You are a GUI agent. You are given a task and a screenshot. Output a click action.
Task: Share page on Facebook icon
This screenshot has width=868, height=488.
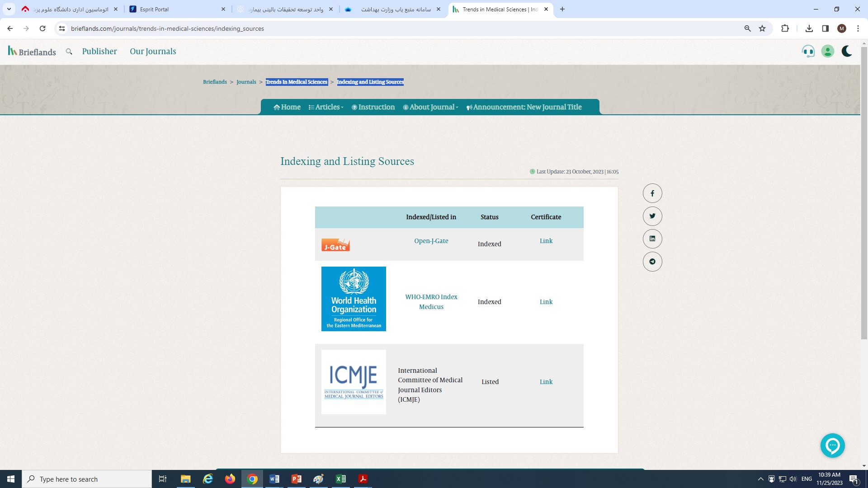click(652, 193)
